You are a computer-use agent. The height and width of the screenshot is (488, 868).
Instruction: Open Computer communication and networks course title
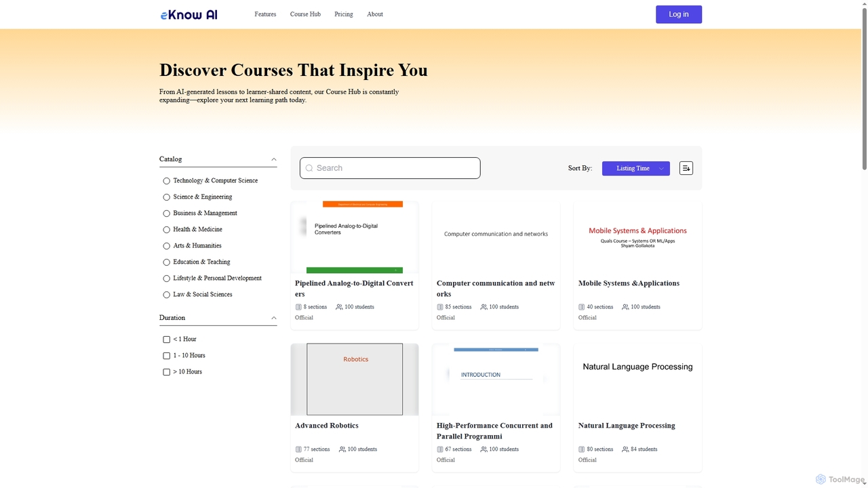click(x=496, y=289)
